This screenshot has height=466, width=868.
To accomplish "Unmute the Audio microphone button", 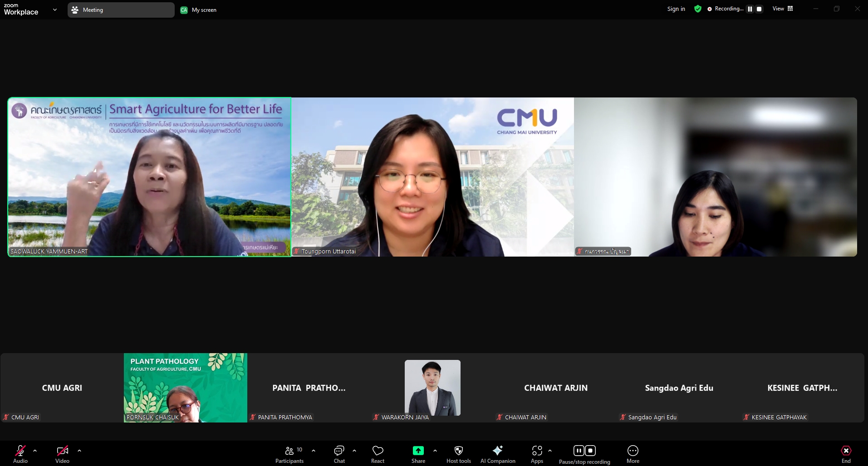I will 20,454.
